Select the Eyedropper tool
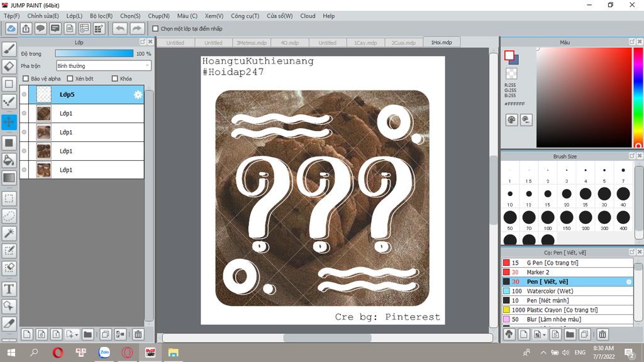Image resolution: width=644 pixels, height=362 pixels. click(9, 324)
